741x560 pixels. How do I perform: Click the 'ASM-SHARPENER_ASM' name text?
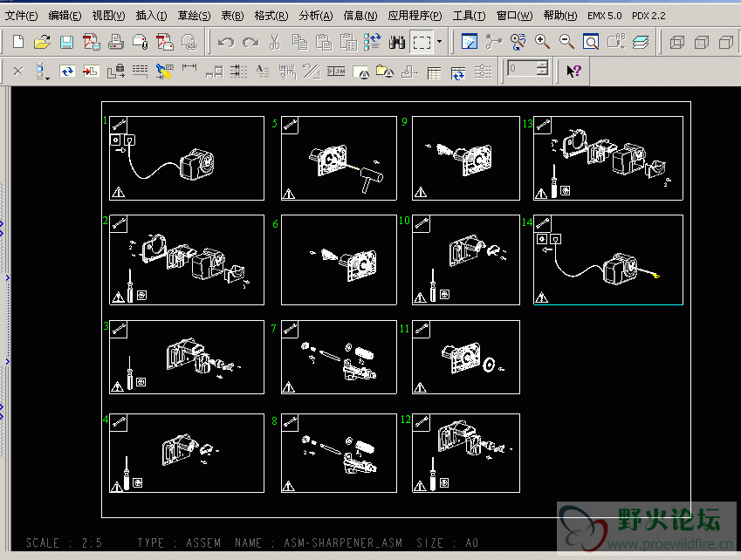(x=343, y=543)
